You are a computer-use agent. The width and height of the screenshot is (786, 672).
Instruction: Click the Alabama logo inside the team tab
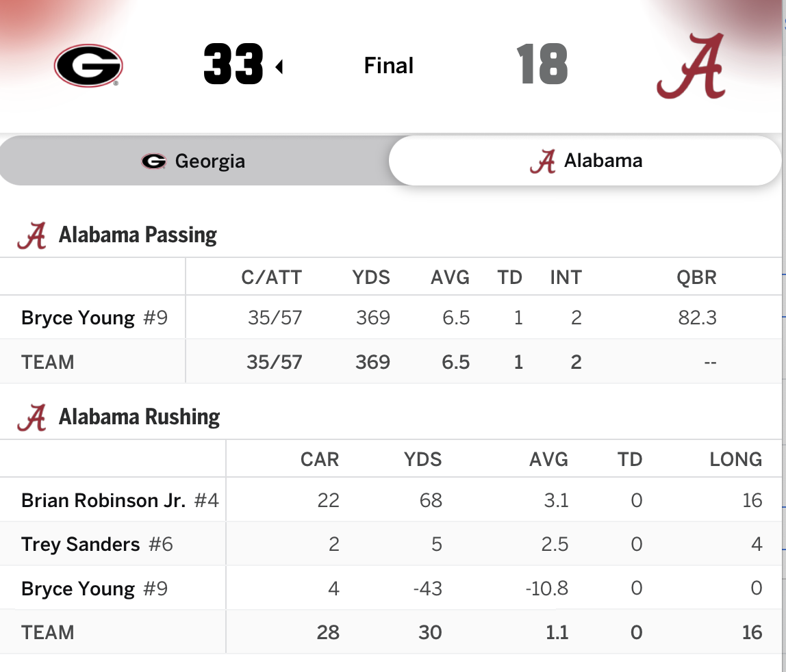[542, 161]
